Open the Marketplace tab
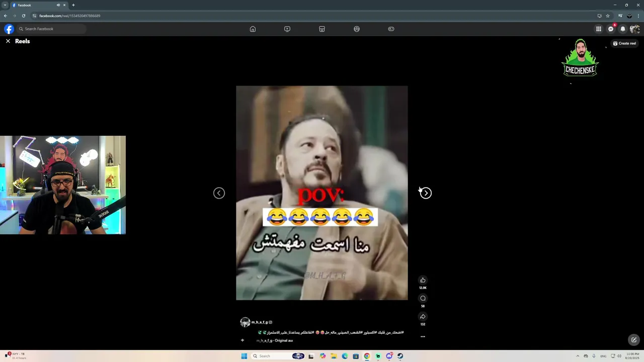 pos(322,29)
